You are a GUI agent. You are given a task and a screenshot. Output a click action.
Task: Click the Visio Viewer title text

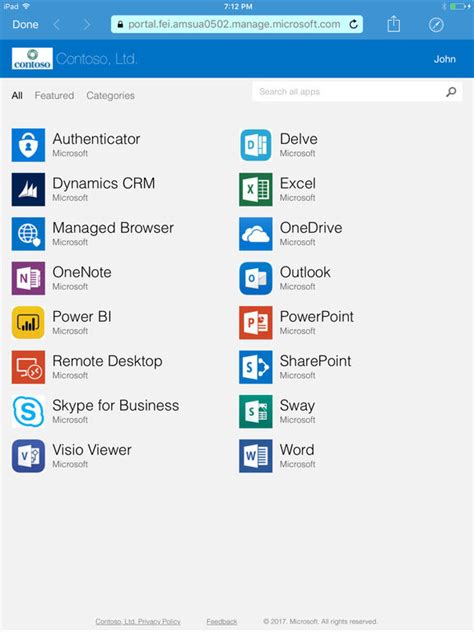(x=92, y=450)
